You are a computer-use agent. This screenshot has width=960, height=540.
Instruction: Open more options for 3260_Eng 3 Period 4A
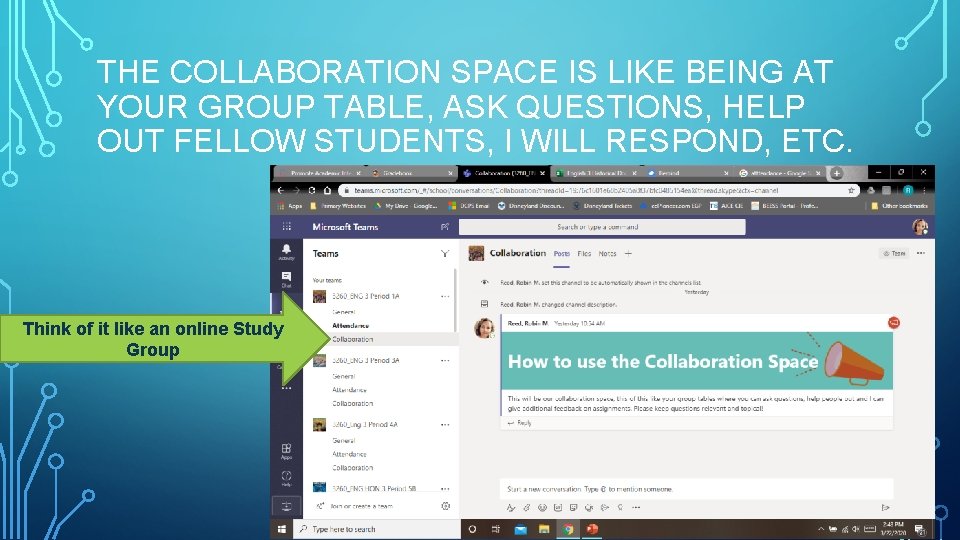click(x=445, y=424)
